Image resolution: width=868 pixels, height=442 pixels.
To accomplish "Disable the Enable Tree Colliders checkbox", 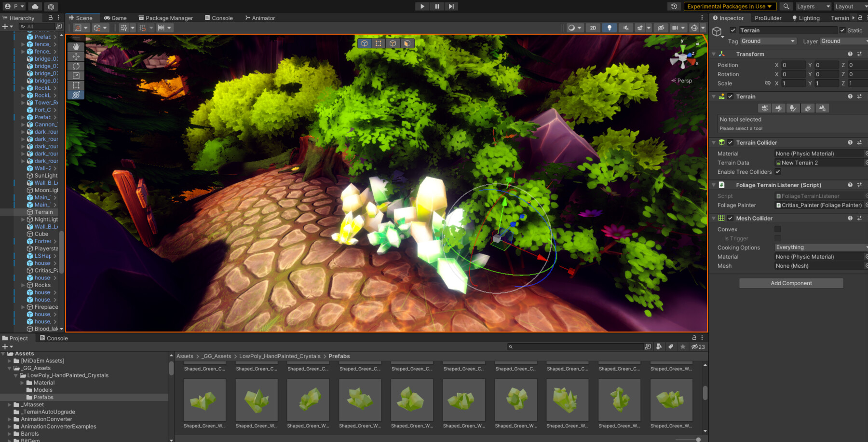I will (778, 172).
